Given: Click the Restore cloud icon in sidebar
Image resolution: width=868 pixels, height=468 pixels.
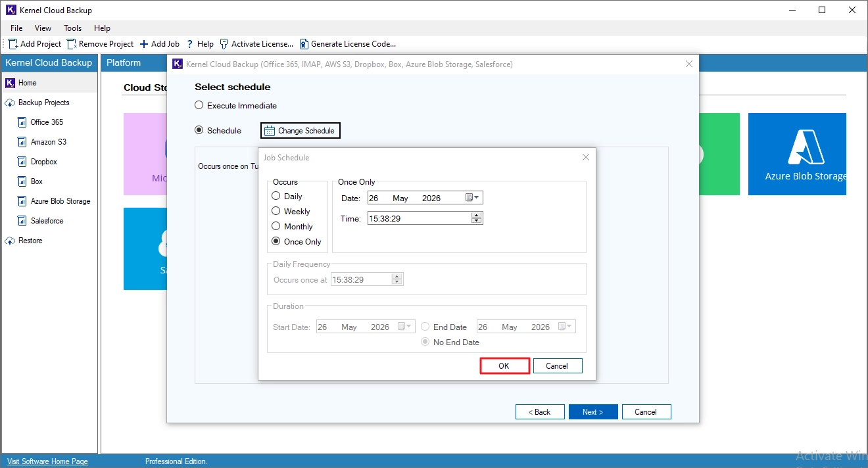Looking at the screenshot, I should pyautogui.click(x=10, y=241).
